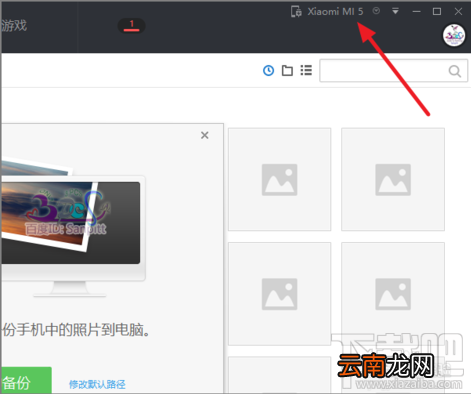Viewport: 471px width, 394px height.
Task: Close the photo backup promo panel
Action: [x=205, y=135]
